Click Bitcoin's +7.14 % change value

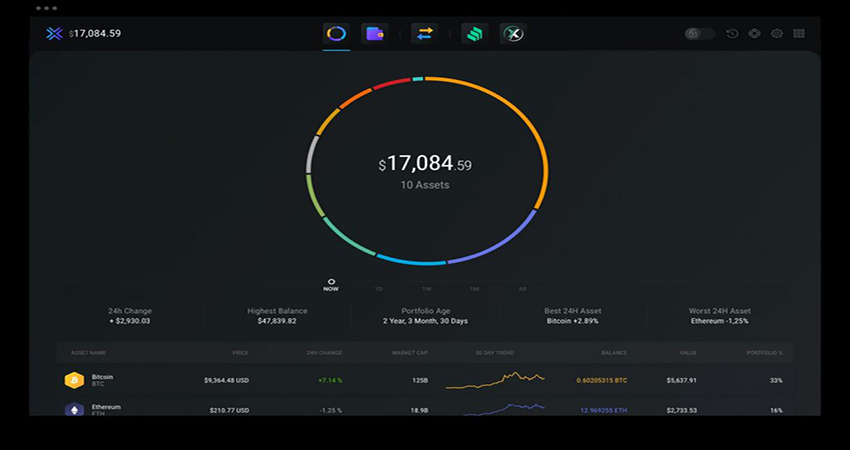330,381
